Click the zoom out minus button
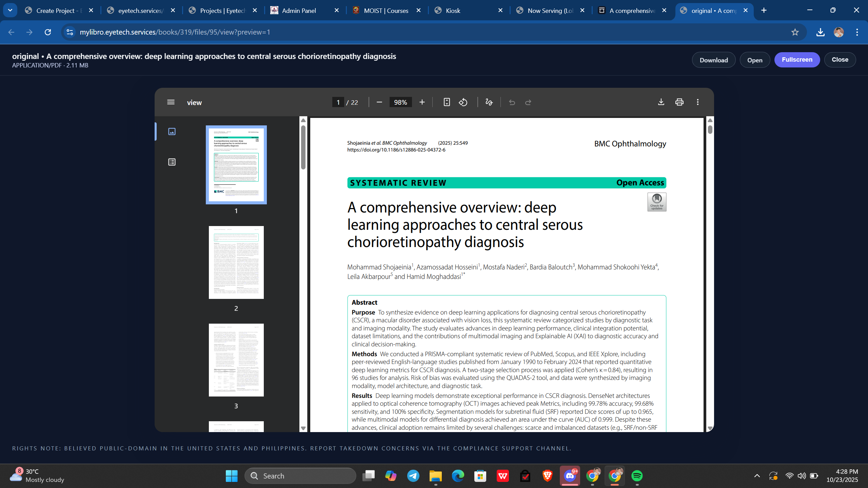Screen dimensions: 868x488 pos(379,102)
